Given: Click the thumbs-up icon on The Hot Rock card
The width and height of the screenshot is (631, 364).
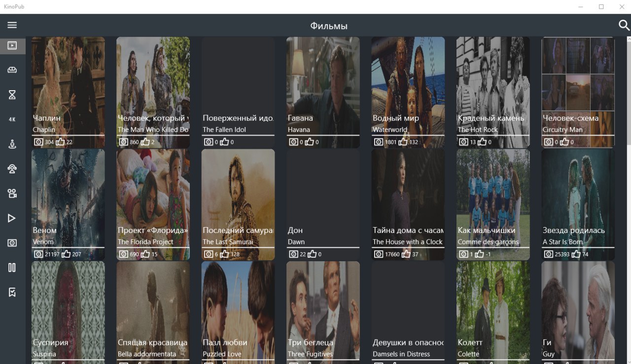Looking at the screenshot, I should [x=482, y=142].
